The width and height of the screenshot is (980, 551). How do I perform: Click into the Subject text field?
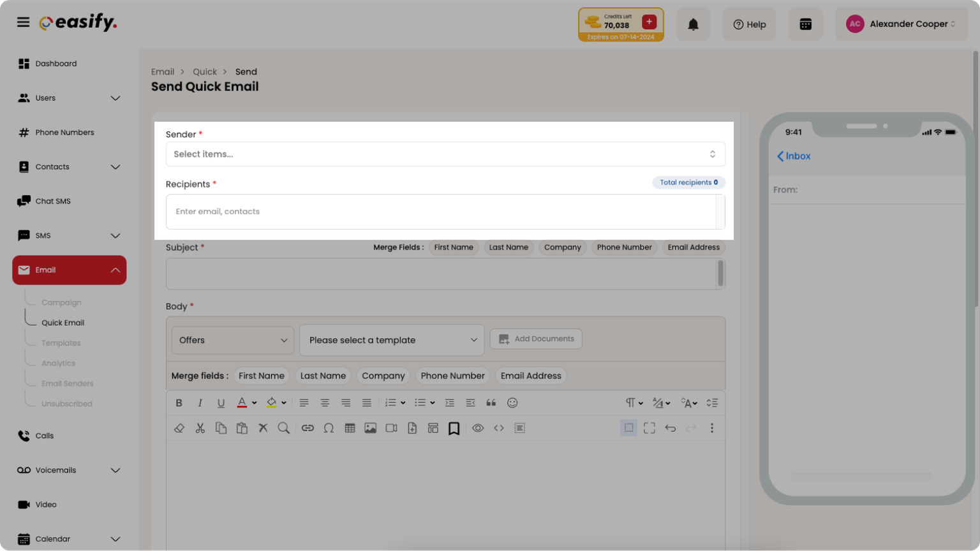[441, 274]
